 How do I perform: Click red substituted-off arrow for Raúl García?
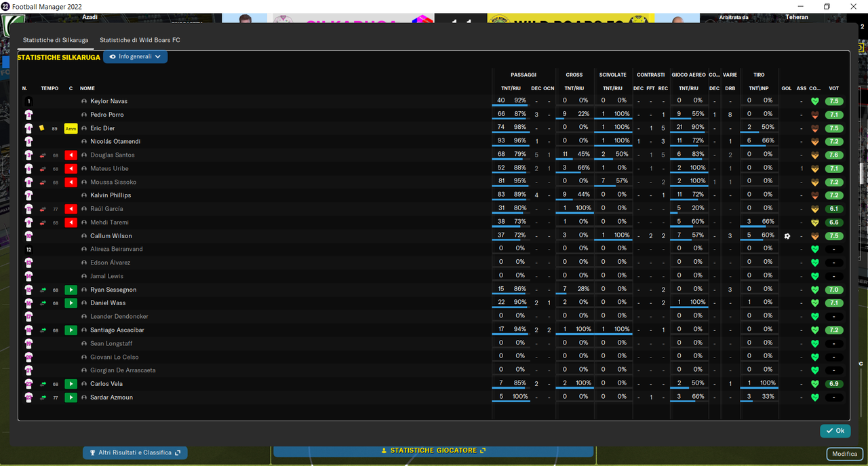(x=71, y=209)
